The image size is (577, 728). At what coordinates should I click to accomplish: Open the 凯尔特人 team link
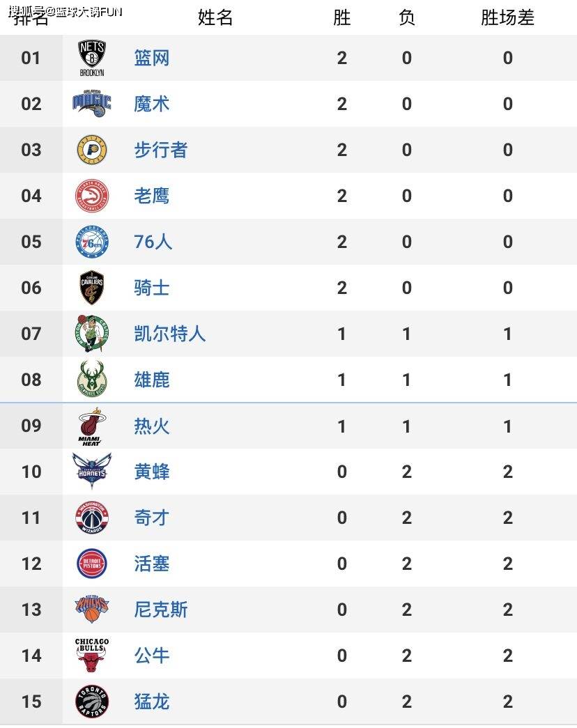tap(169, 334)
